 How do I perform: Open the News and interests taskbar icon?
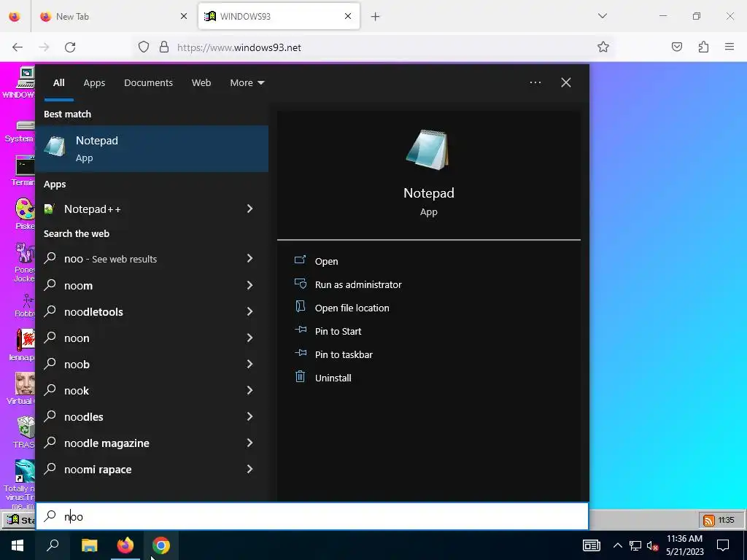point(591,545)
